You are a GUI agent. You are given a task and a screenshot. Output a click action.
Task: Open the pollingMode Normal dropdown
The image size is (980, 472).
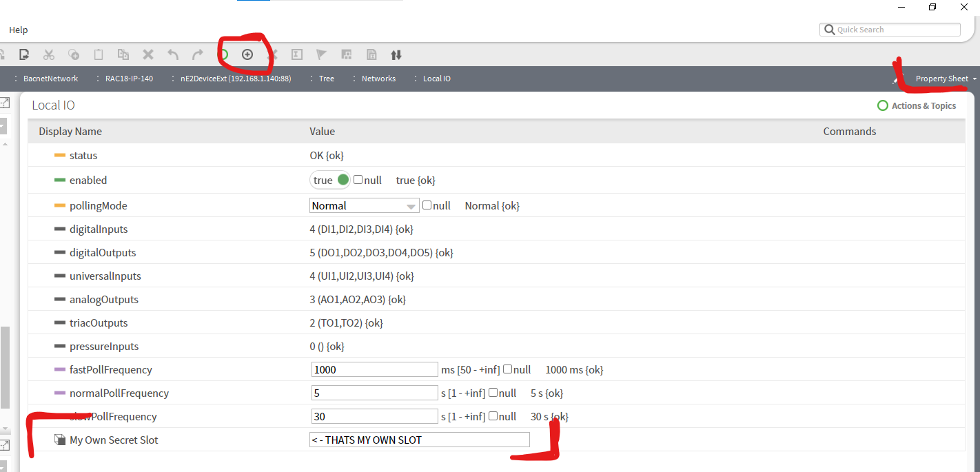click(365, 205)
